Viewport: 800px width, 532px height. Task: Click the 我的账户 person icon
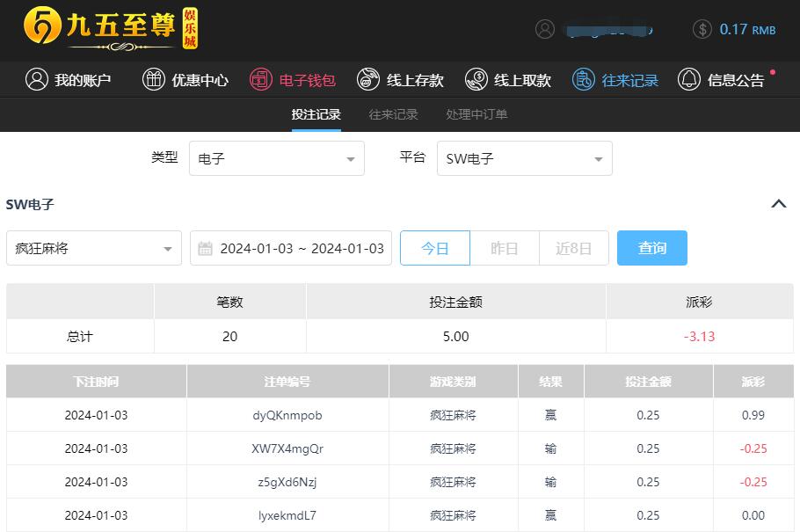point(37,80)
